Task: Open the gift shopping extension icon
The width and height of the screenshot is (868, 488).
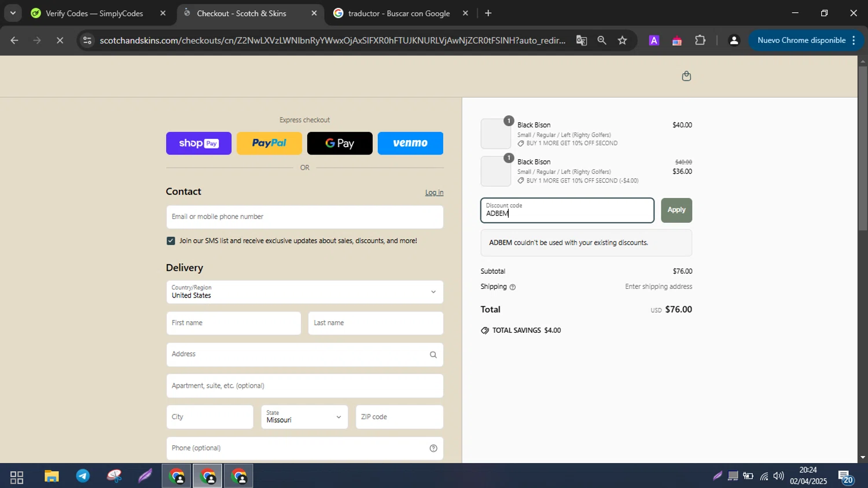Action: pos(676,41)
